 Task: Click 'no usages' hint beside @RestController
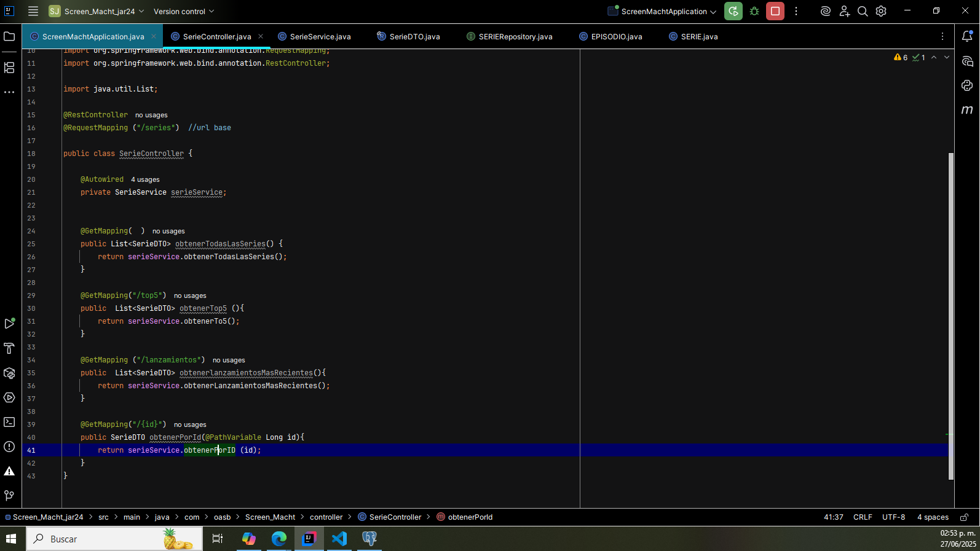(x=151, y=115)
